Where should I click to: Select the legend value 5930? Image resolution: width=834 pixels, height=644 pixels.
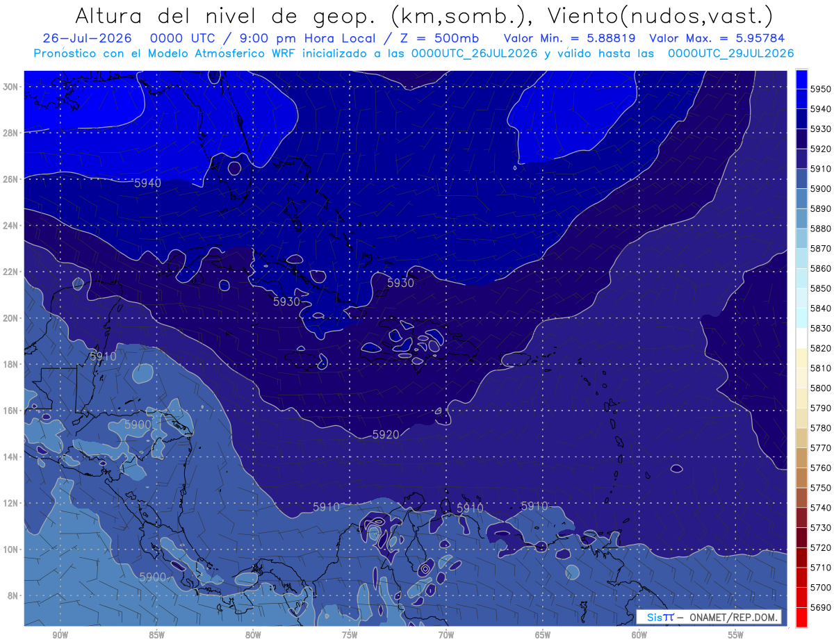[x=821, y=129]
